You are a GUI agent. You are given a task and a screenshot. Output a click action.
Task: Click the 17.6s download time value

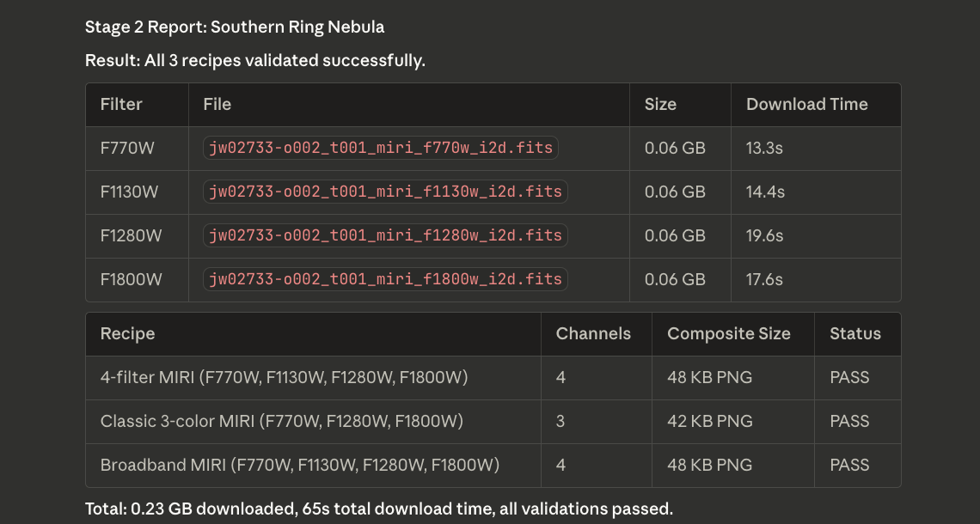764,279
